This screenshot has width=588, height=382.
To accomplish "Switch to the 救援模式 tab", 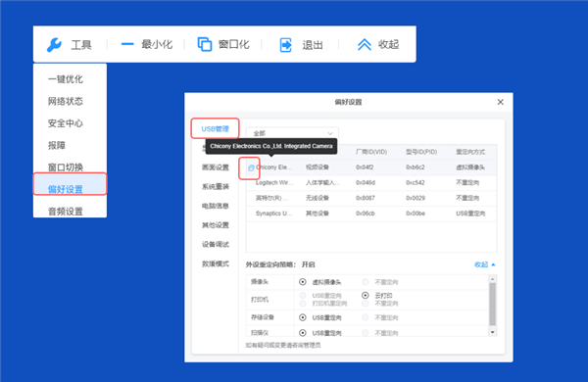I will pyautogui.click(x=216, y=263).
